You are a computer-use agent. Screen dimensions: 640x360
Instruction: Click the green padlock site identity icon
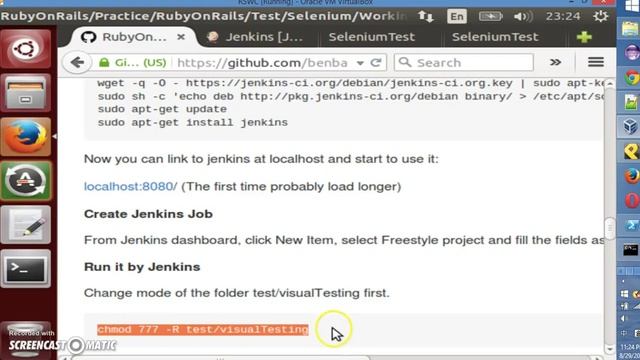click(104, 62)
